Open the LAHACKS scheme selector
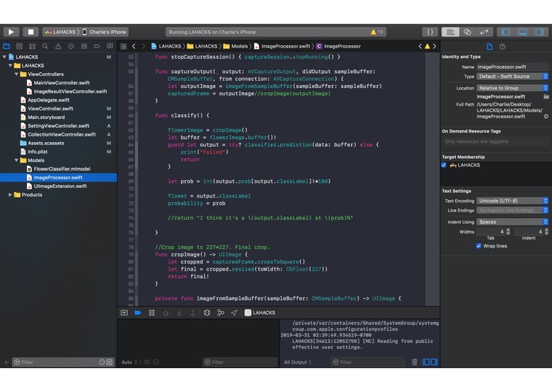Viewport: 552px width, 392px height. click(60, 32)
